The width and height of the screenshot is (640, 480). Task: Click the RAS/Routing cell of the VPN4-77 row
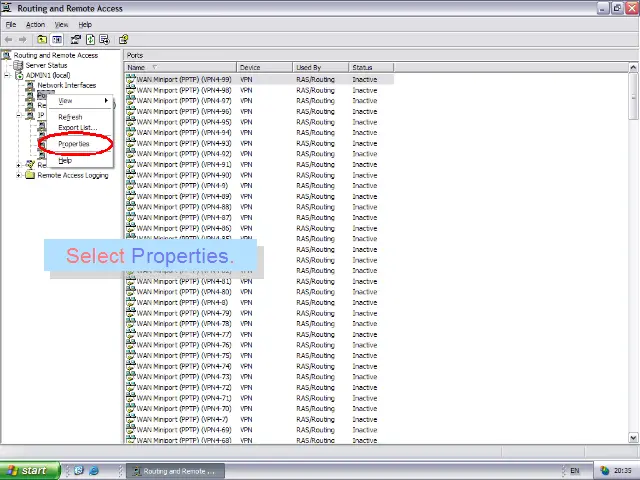click(316, 334)
